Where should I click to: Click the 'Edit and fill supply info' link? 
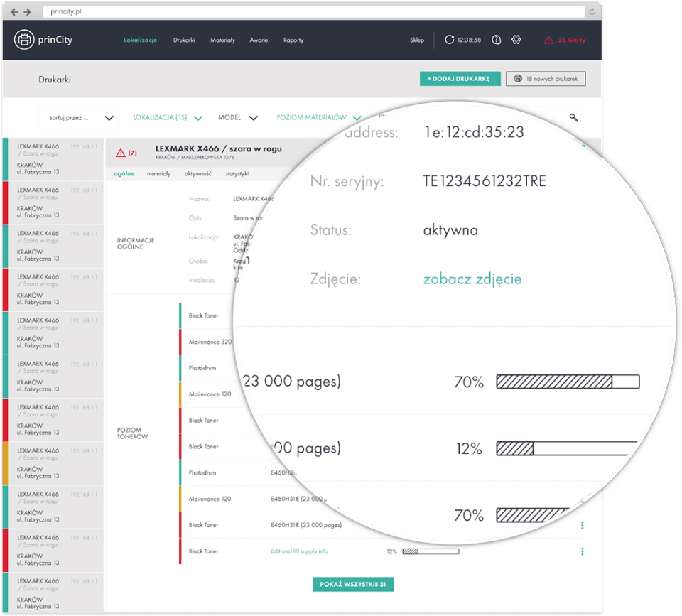[x=299, y=551]
